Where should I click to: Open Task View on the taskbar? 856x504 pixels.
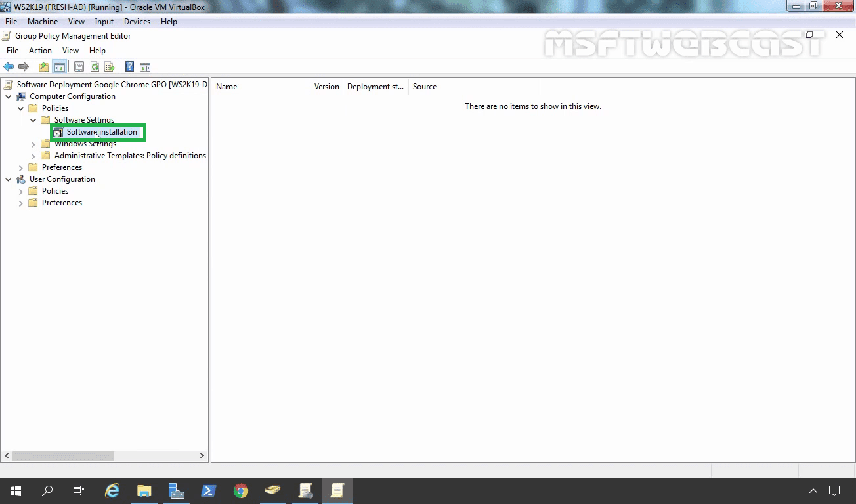[x=79, y=491]
